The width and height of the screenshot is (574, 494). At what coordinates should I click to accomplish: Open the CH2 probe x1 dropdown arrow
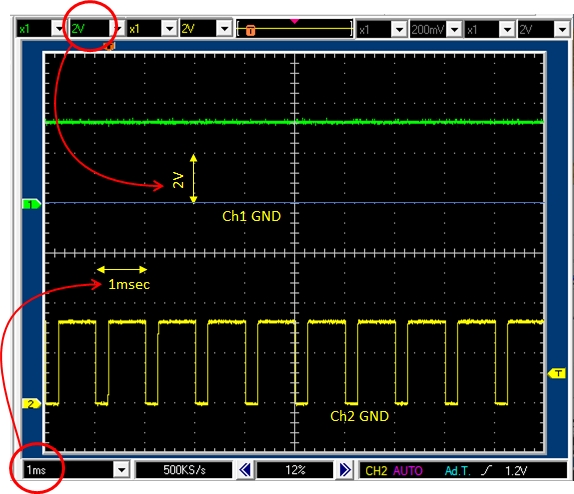169,28
